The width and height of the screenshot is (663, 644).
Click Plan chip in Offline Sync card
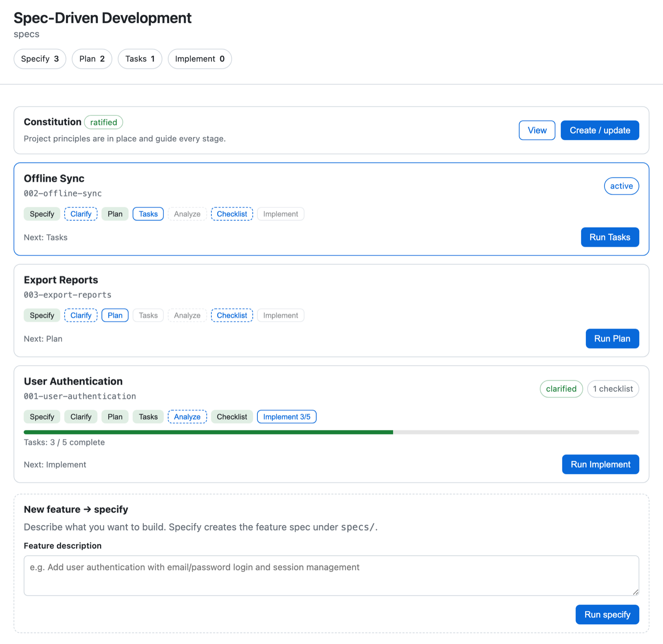(x=115, y=214)
